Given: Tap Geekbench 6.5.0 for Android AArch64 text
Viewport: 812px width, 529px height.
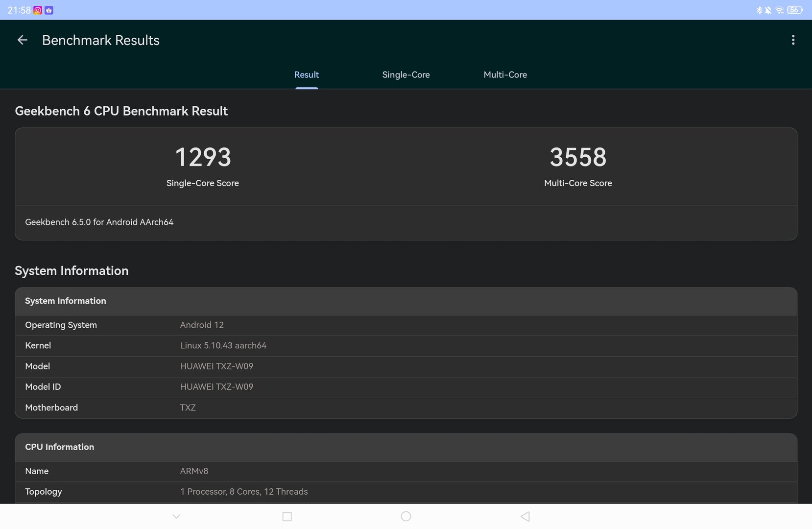Looking at the screenshot, I should (99, 222).
